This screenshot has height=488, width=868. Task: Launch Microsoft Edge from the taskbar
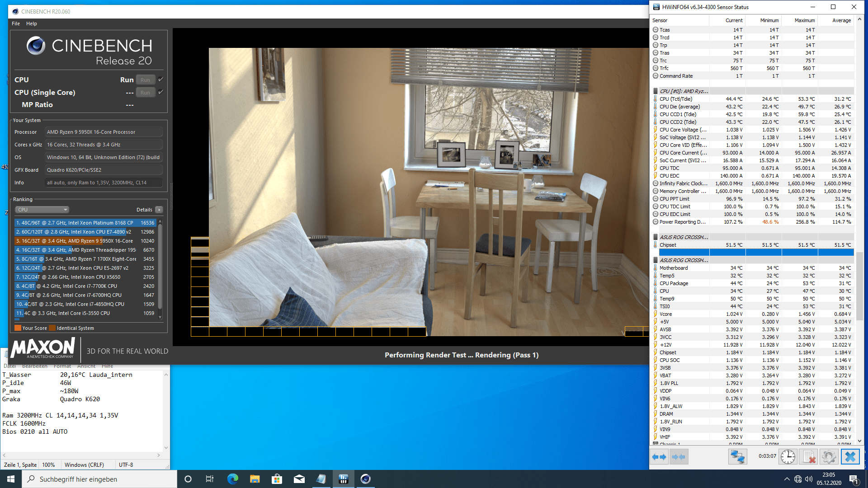232,479
